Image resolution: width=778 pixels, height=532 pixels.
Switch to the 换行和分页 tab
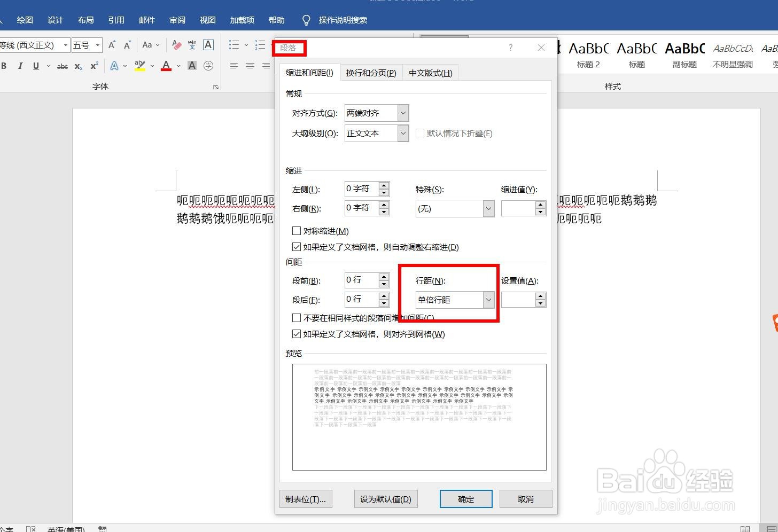(x=371, y=73)
